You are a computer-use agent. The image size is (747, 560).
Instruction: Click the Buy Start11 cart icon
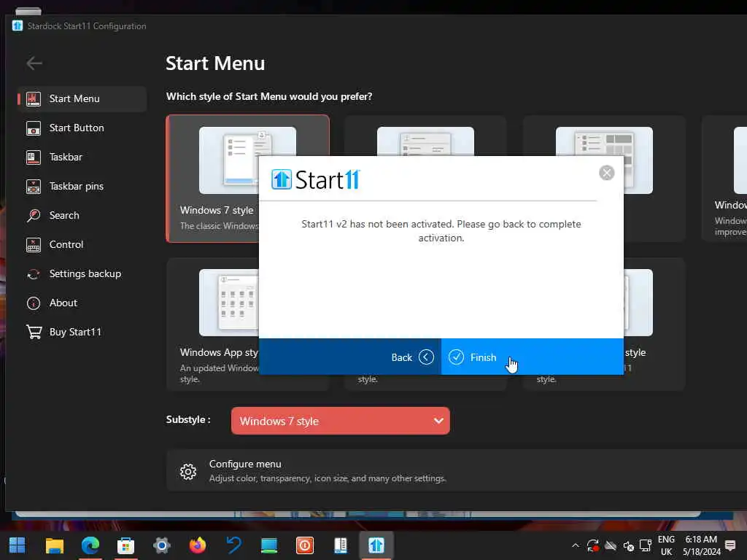(34, 332)
